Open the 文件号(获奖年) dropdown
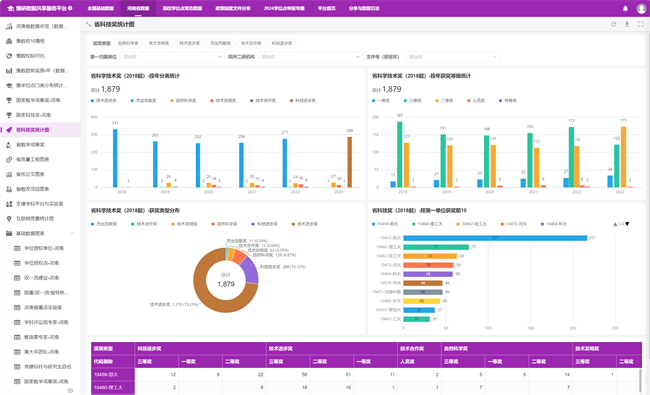Image resolution: width=650 pixels, height=395 pixels. (x=453, y=57)
